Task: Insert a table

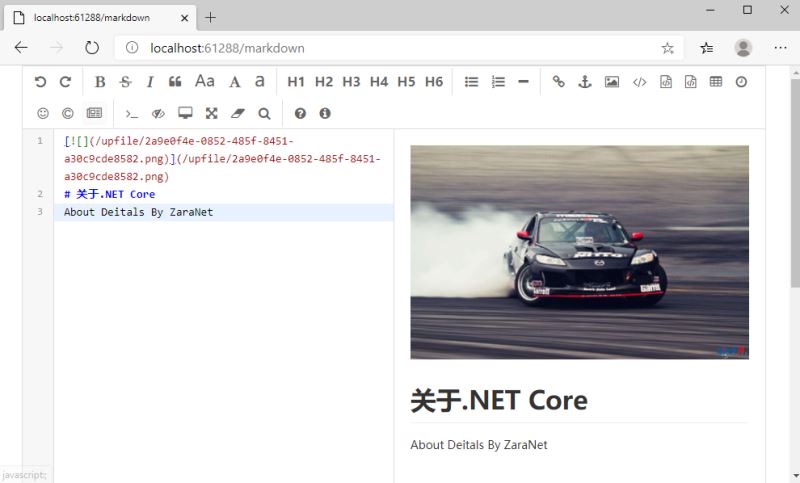Action: click(x=716, y=82)
